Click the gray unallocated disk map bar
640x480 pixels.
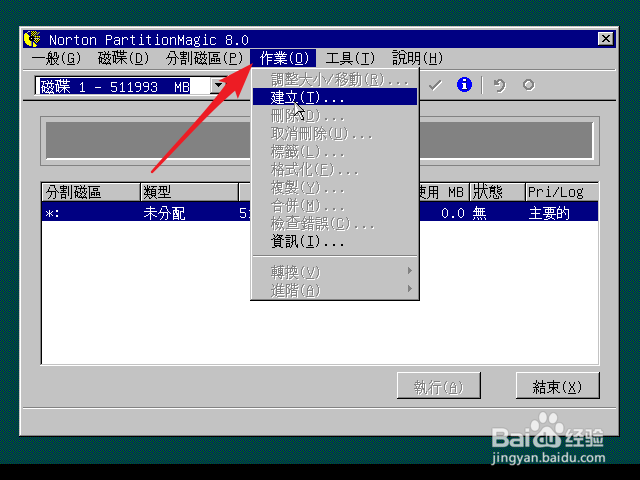pos(319,140)
